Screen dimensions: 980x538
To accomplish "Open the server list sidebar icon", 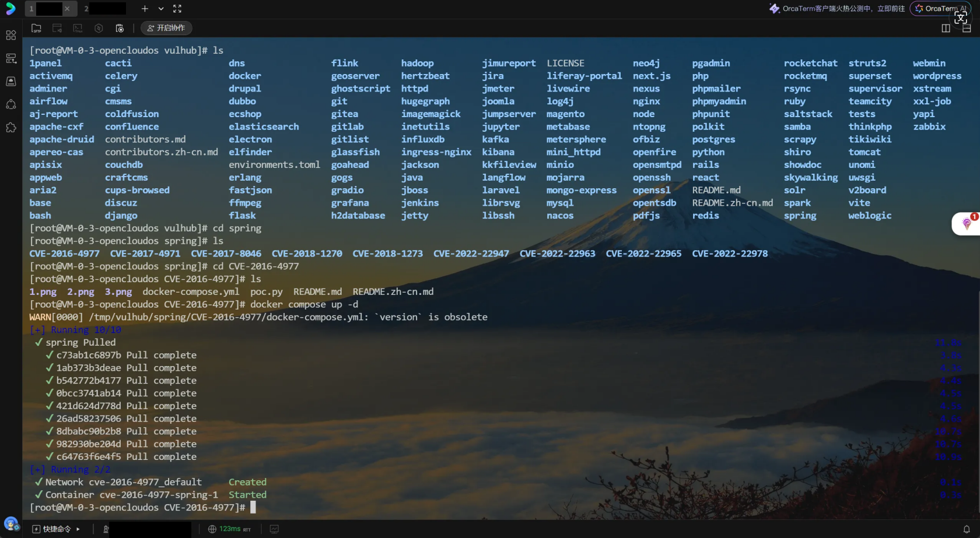I will coord(11,58).
